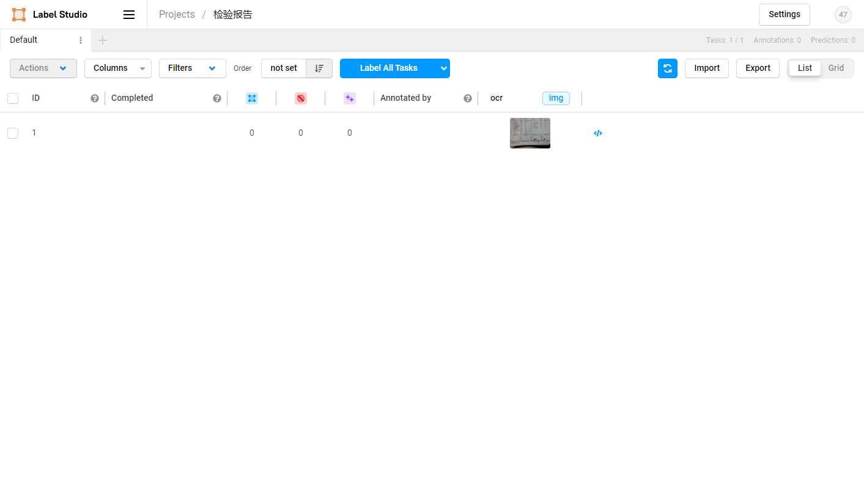This screenshot has width=864, height=504.
Task: Go to Projects breadcrumb
Action: click(177, 15)
